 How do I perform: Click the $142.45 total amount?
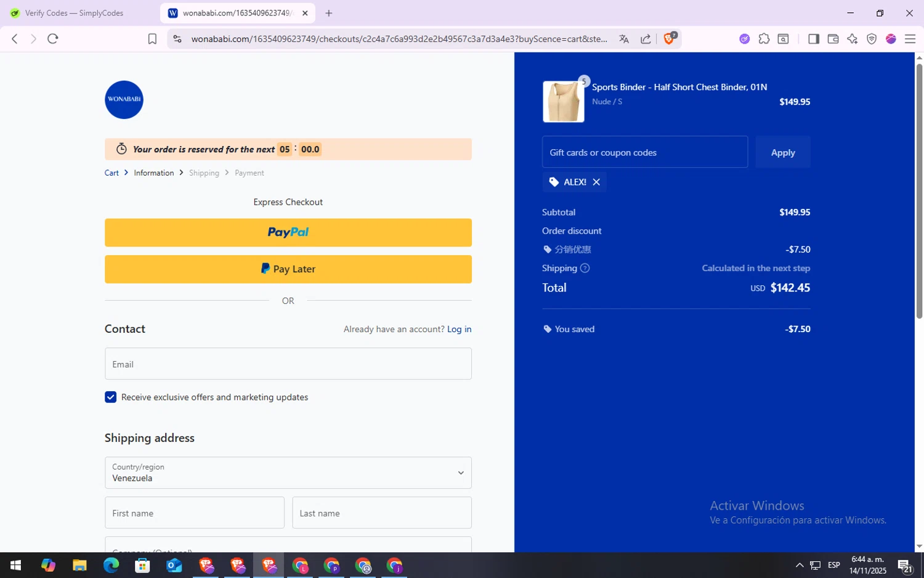coord(790,288)
